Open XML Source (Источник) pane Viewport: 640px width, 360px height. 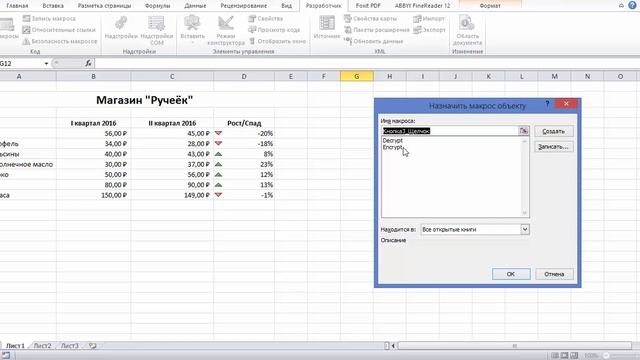click(x=327, y=28)
